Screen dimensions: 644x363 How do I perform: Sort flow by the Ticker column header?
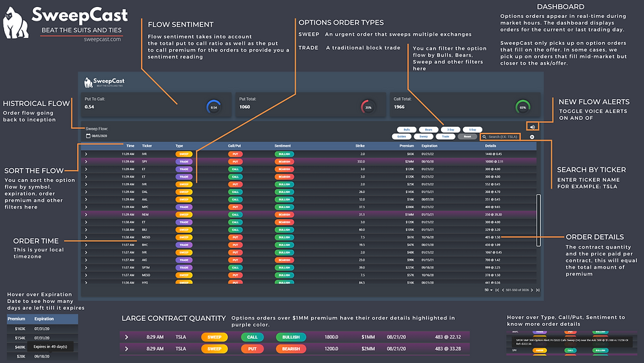pos(147,146)
